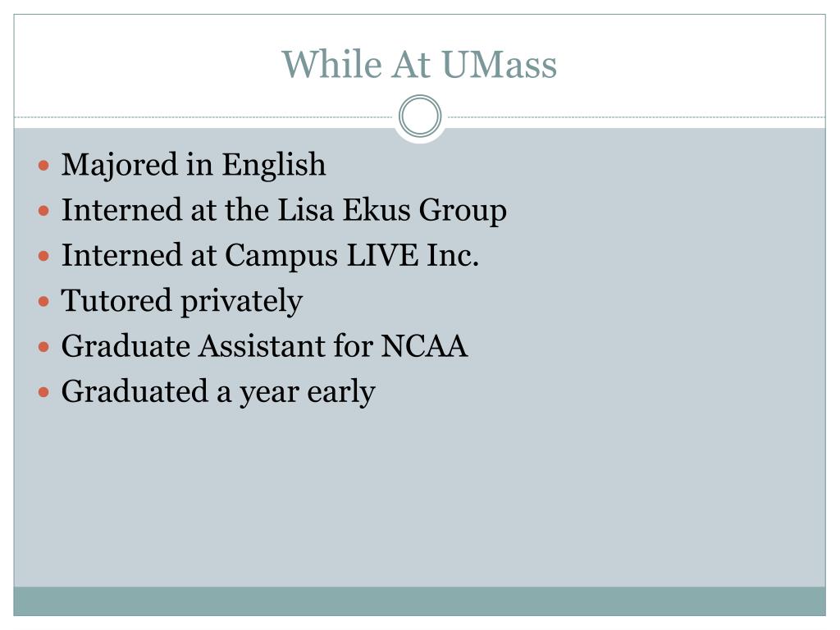Click the bullet dot beside Graduate Assistant line
840x630 pixels.
[x=44, y=347]
